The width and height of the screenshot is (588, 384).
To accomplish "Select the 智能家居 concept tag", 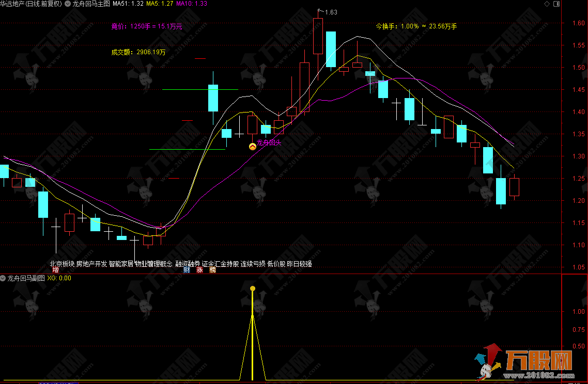I will [x=121, y=264].
